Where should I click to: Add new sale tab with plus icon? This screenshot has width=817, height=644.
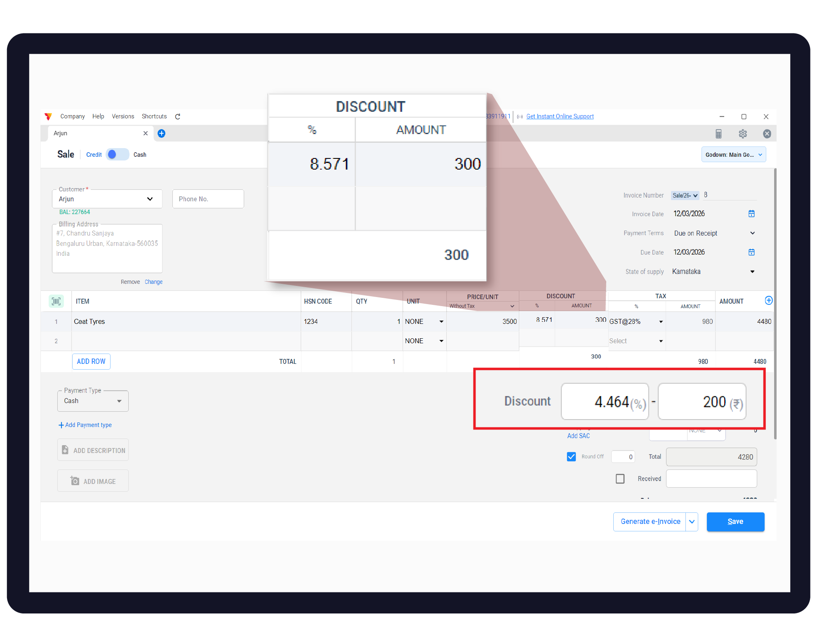click(x=162, y=133)
